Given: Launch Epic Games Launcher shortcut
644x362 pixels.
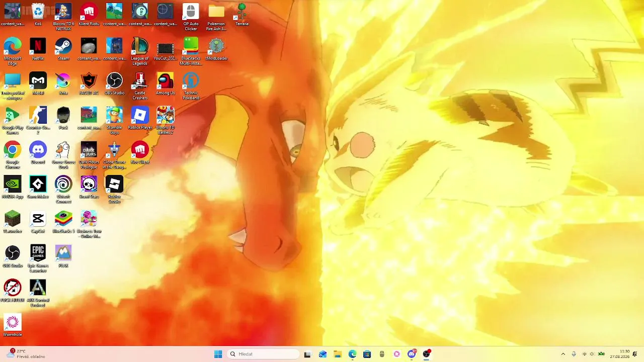Looking at the screenshot, I should 38,259.
